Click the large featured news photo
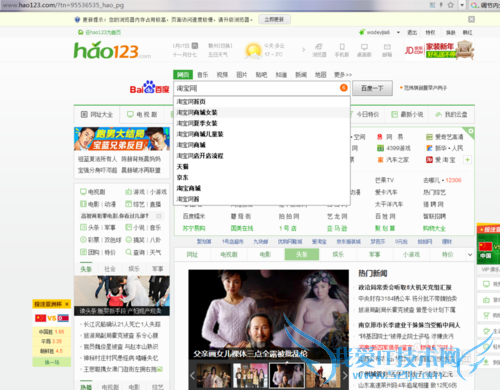 tap(269, 314)
